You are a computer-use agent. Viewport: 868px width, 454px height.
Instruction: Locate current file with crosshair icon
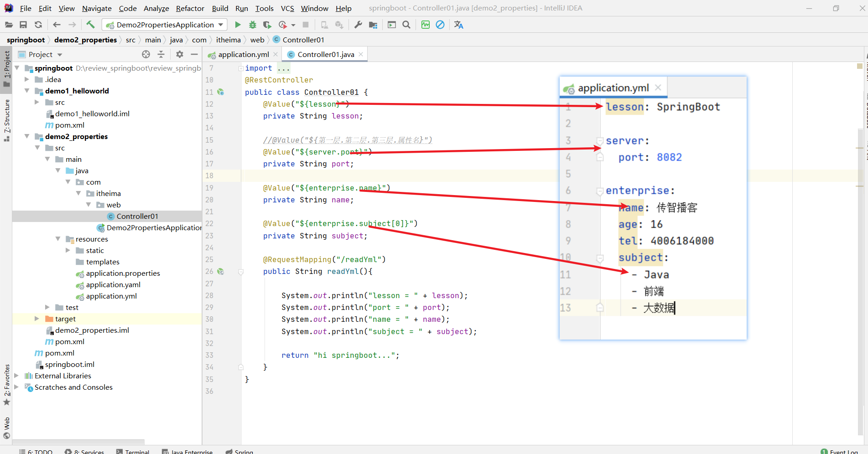(x=146, y=54)
